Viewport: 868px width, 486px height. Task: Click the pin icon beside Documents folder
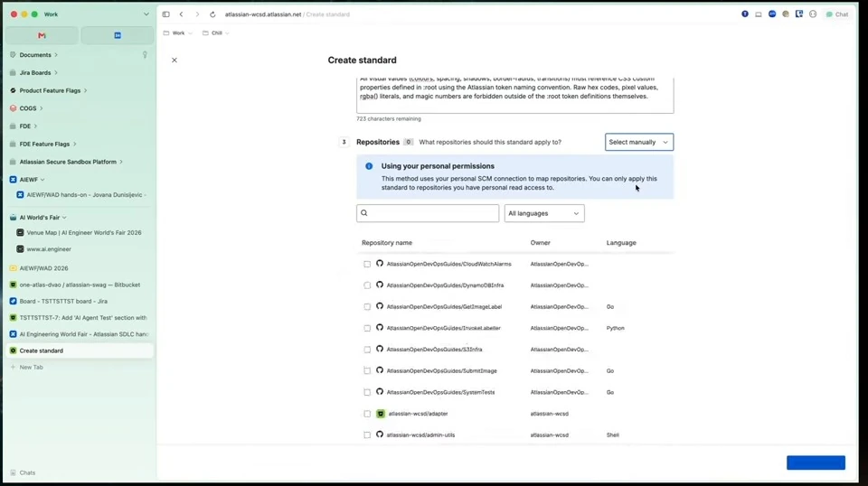tap(145, 55)
